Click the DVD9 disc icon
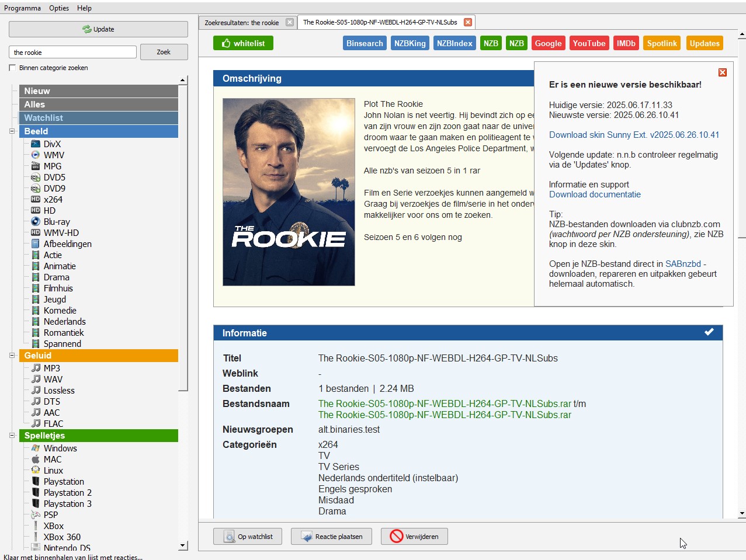The height and width of the screenshot is (560, 746). pos(36,188)
